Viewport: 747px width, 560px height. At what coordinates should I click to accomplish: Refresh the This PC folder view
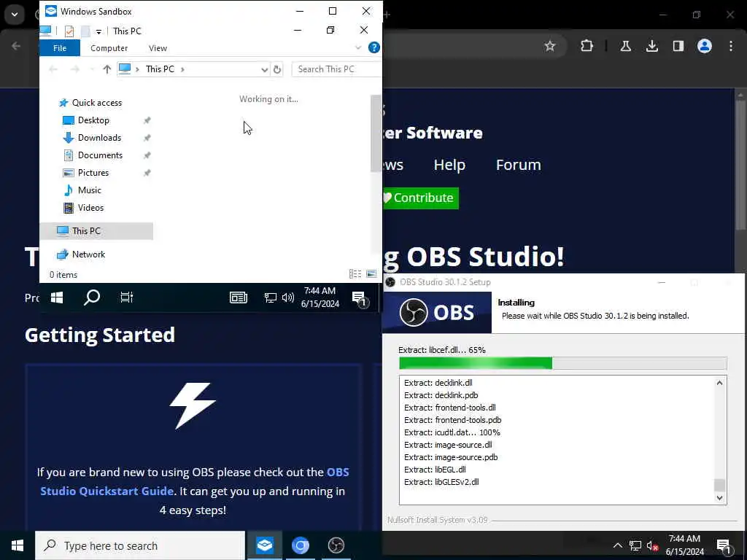(277, 69)
